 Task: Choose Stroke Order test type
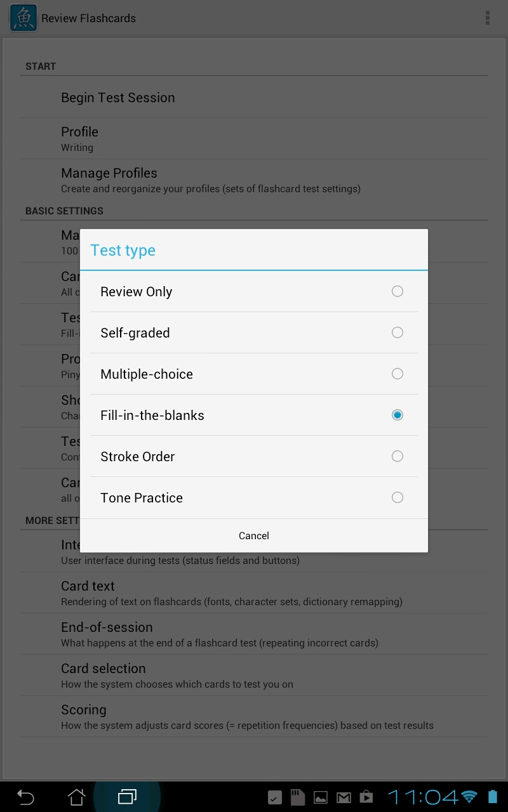point(254,456)
